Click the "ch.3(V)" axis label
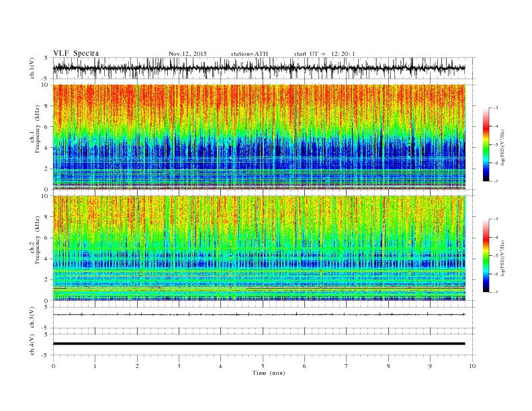 click(x=32, y=318)
